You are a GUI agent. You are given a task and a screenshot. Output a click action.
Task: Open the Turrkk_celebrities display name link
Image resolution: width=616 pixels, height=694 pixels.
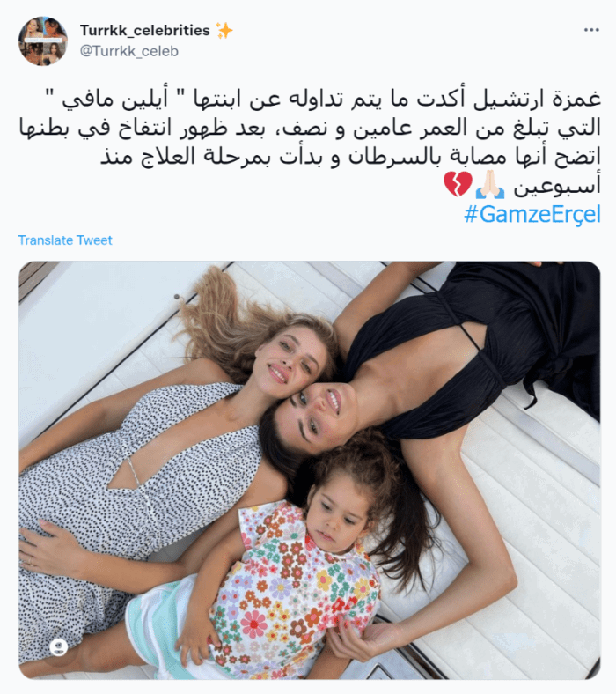(x=144, y=30)
